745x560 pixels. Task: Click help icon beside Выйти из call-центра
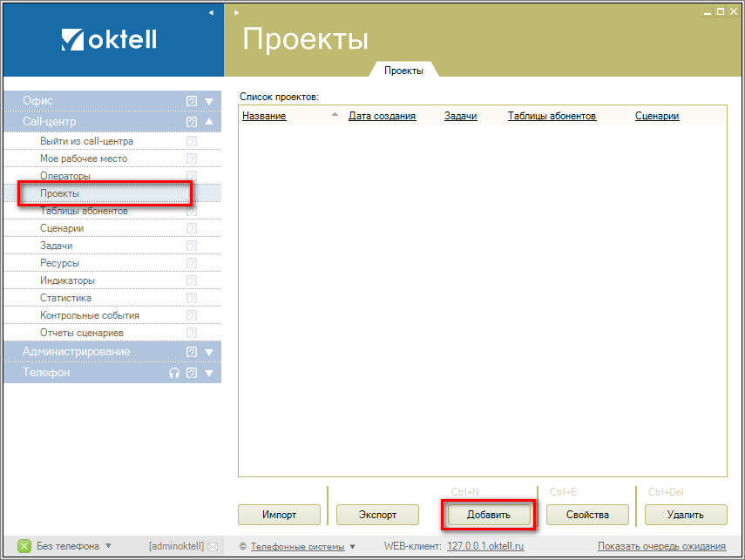click(192, 142)
